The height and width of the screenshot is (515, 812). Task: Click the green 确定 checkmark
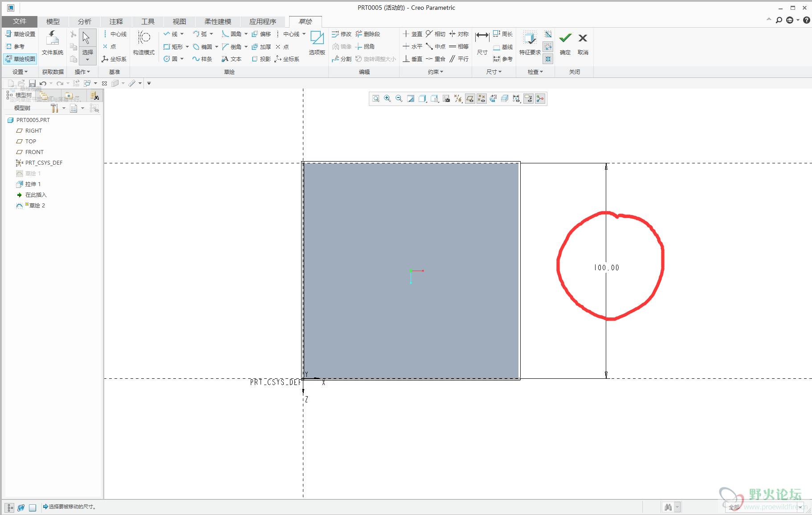(565, 43)
